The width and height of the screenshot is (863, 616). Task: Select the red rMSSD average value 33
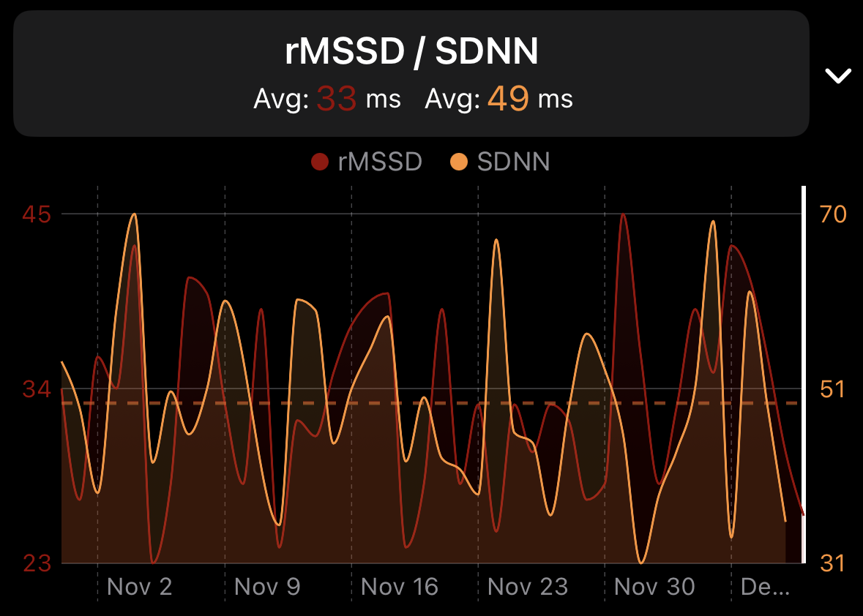point(336,99)
